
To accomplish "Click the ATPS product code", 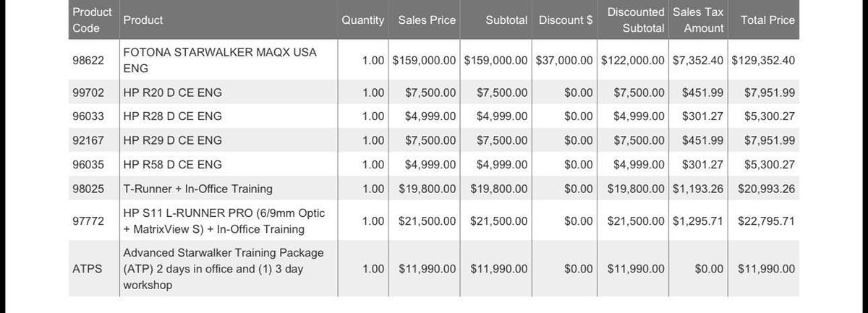I will click(88, 269).
